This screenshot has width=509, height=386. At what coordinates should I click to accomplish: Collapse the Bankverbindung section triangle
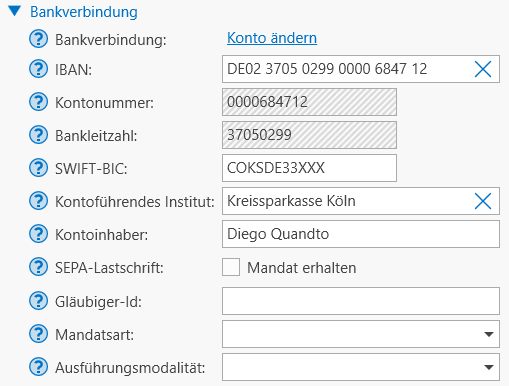(15, 11)
